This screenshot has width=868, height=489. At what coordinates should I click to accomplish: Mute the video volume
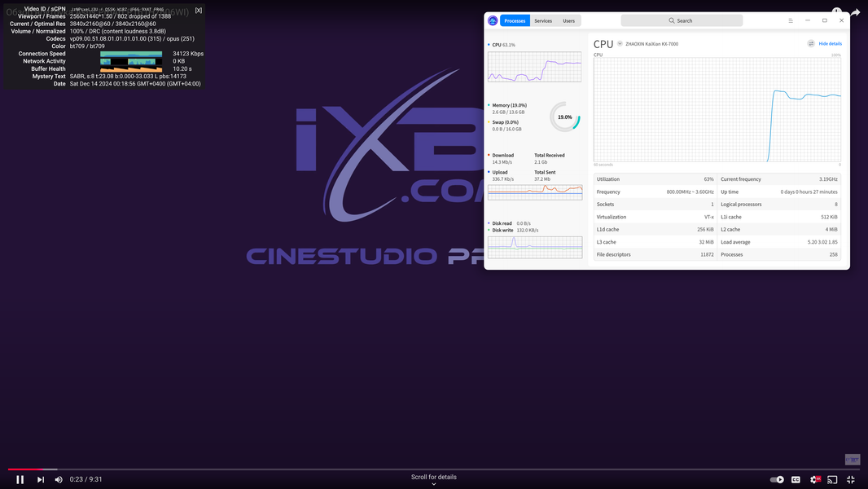tap(59, 479)
